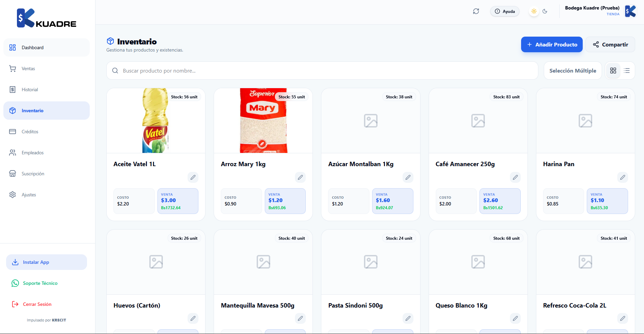Switch to light mode sun icon
Viewport: 644px width, 334px height.
coord(534,11)
